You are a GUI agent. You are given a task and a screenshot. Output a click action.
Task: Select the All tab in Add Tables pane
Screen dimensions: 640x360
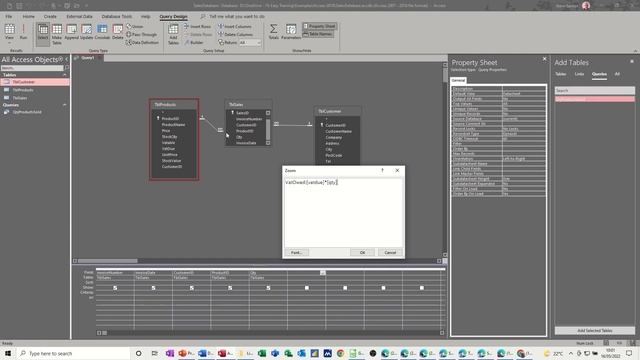(x=617, y=74)
